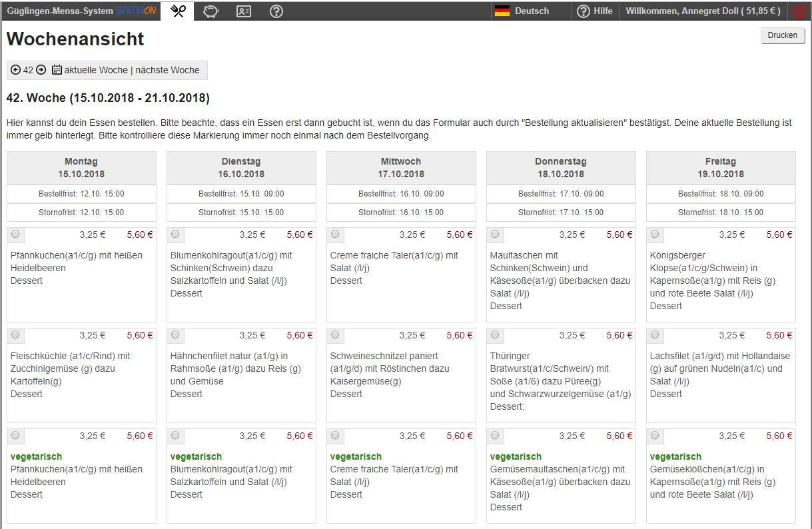Screen dimensions: 812x529
Task: Select Tuesday Hähnchenfilet natur meal option
Action: [175, 334]
